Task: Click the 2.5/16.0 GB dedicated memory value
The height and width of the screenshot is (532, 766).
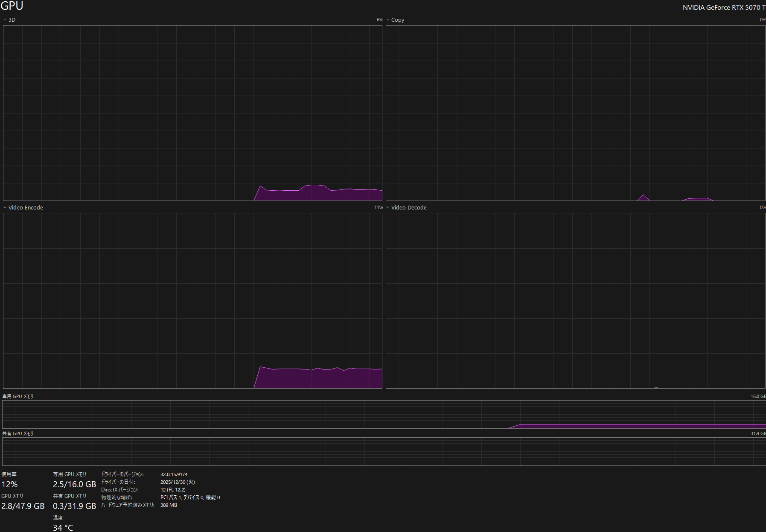Action: (74, 485)
